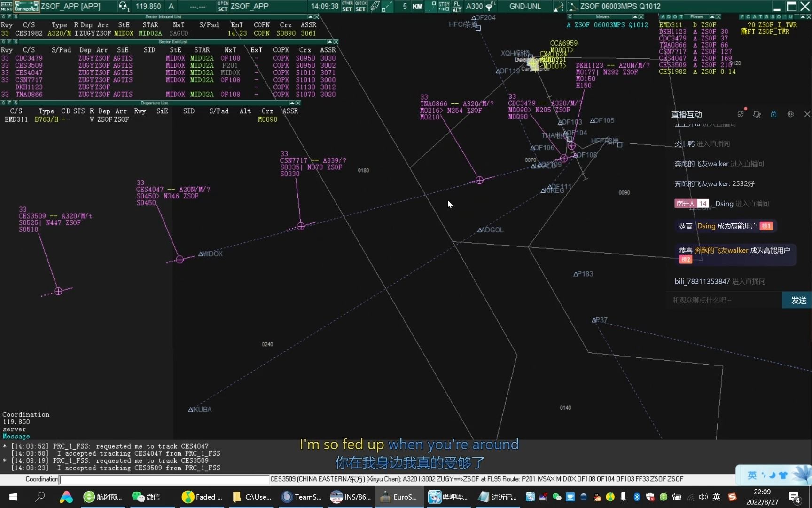Open the 哔哩哔哩 taskbar item
The height and width of the screenshot is (508, 812).
(448, 497)
